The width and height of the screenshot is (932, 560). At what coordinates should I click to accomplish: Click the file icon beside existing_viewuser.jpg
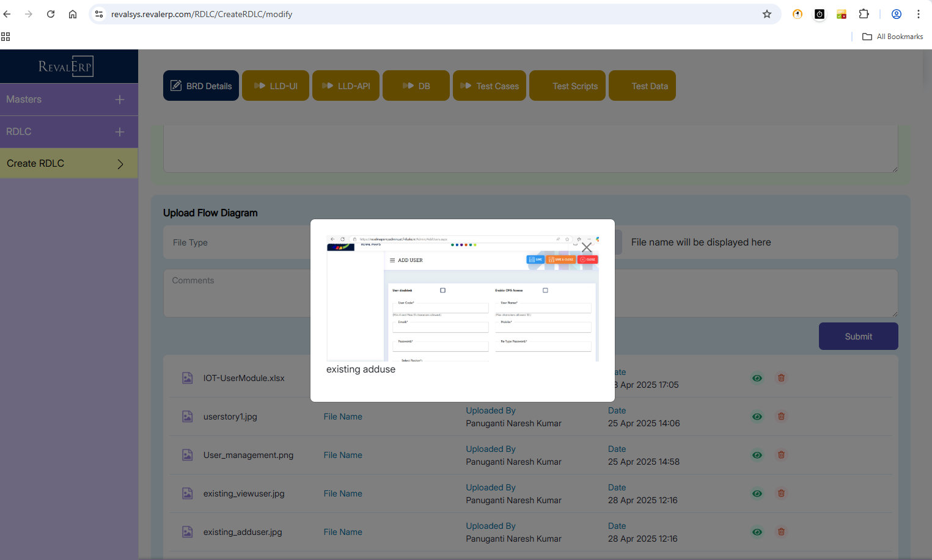click(188, 493)
